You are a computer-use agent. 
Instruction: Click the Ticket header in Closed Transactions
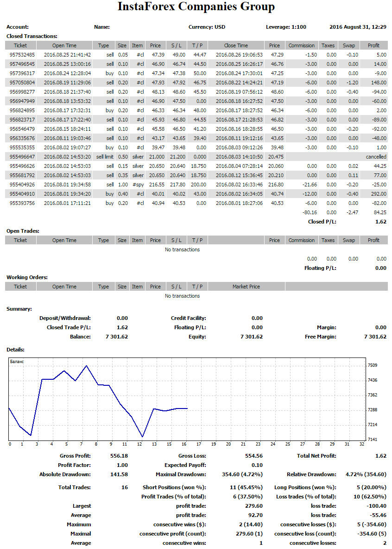(x=20, y=45)
